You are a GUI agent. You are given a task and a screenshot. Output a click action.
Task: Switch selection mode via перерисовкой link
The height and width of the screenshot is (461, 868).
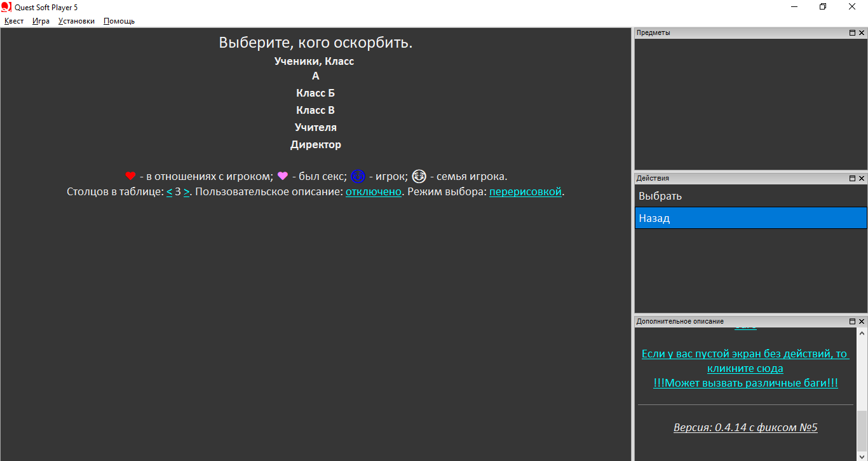(526, 191)
